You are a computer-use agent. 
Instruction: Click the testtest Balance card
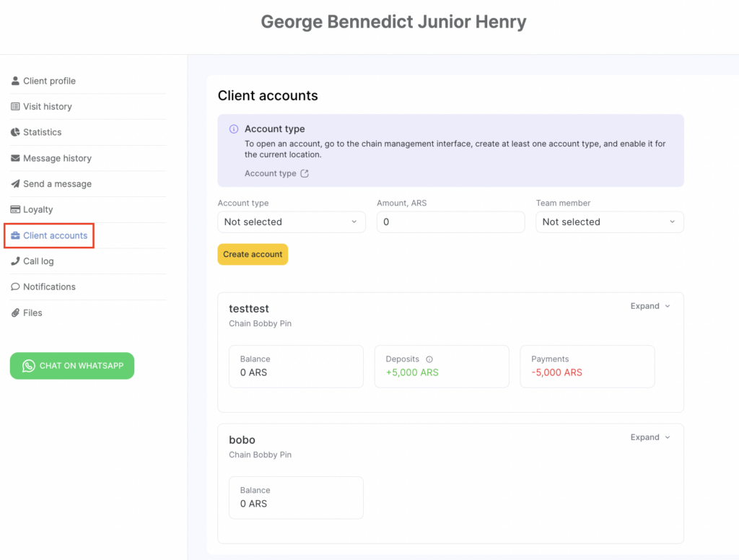tap(296, 366)
